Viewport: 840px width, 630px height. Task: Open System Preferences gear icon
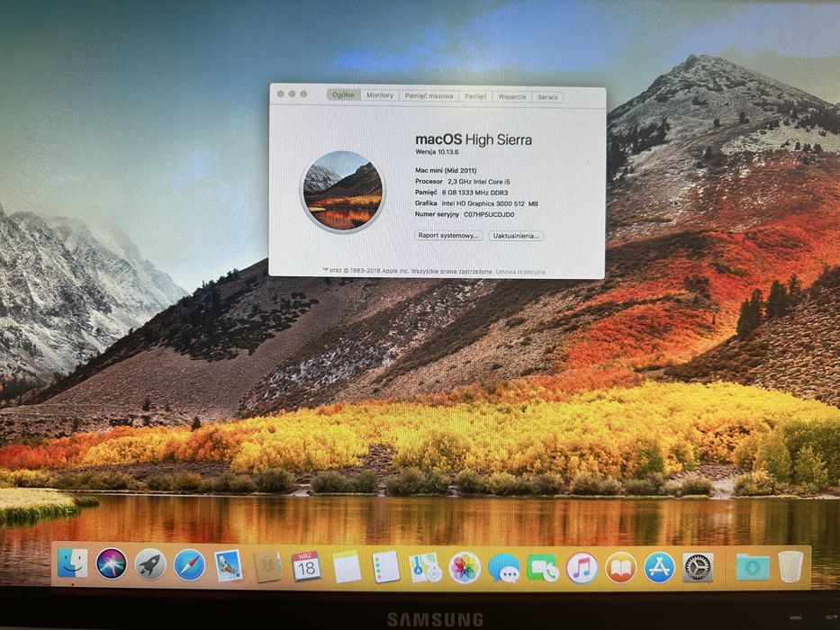coord(698,567)
